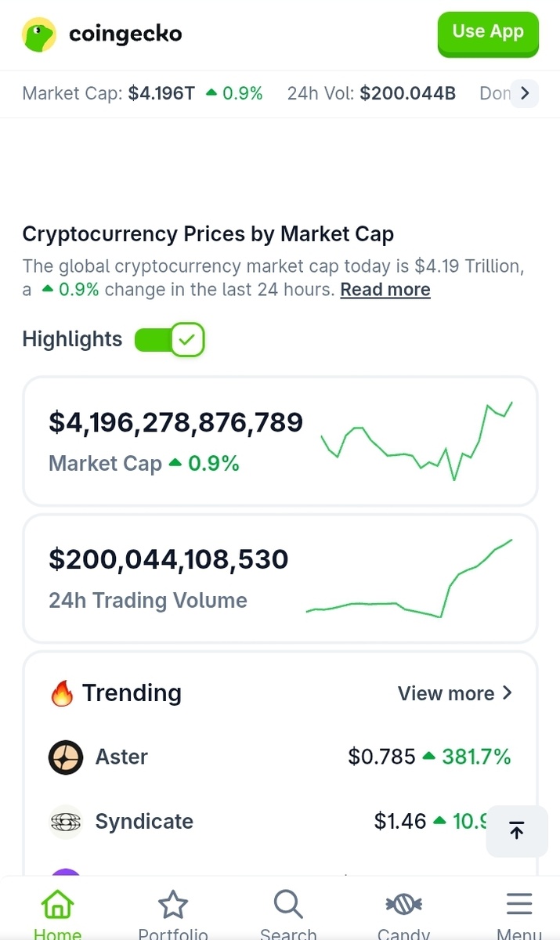
Task: Follow the Read more link
Action: click(385, 290)
